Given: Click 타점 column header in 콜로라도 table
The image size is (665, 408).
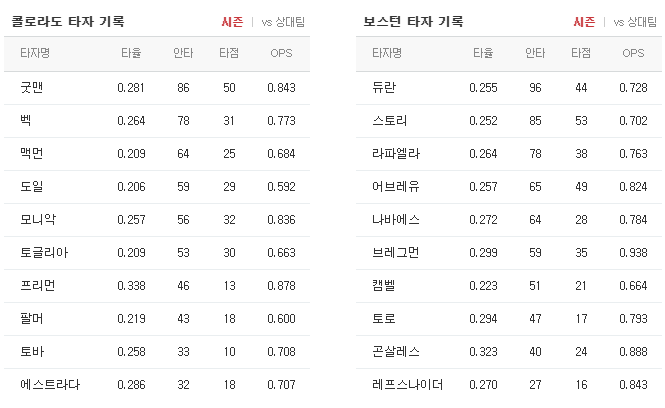Looking at the screenshot, I should click(229, 53).
